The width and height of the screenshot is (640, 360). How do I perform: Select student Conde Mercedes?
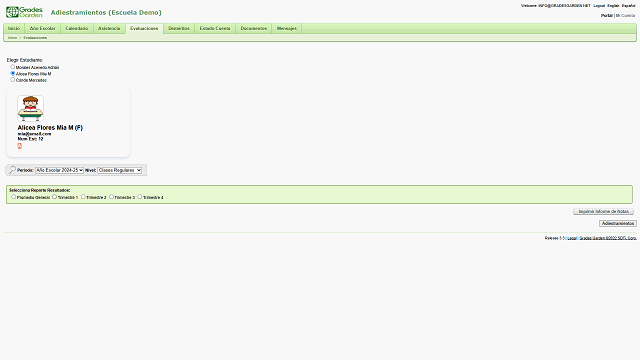(x=13, y=80)
